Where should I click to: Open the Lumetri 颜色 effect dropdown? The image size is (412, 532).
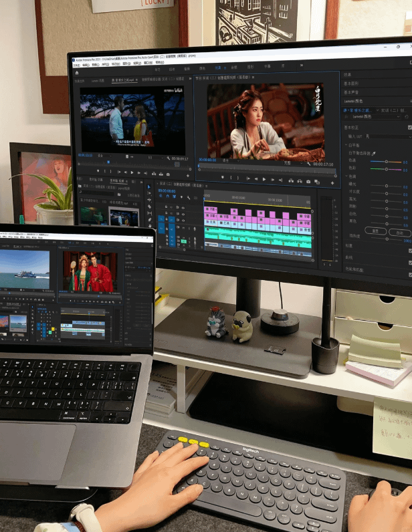376,116
